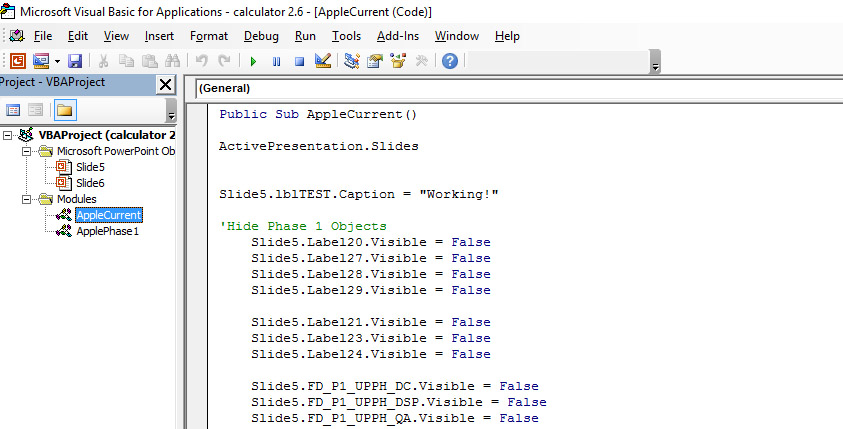Collapse the Microsoft PowerPoint Objects folder
This screenshot has height=429, width=843.
pos(26,151)
